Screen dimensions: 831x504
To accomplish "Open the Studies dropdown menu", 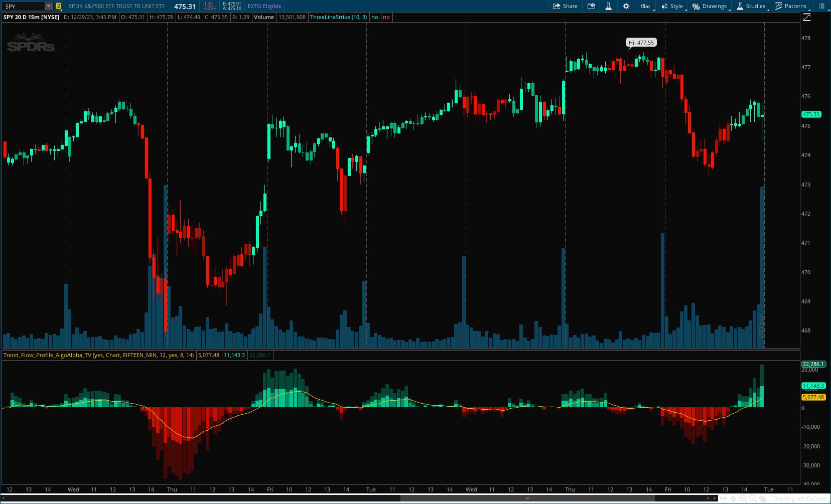I will 751,6.
